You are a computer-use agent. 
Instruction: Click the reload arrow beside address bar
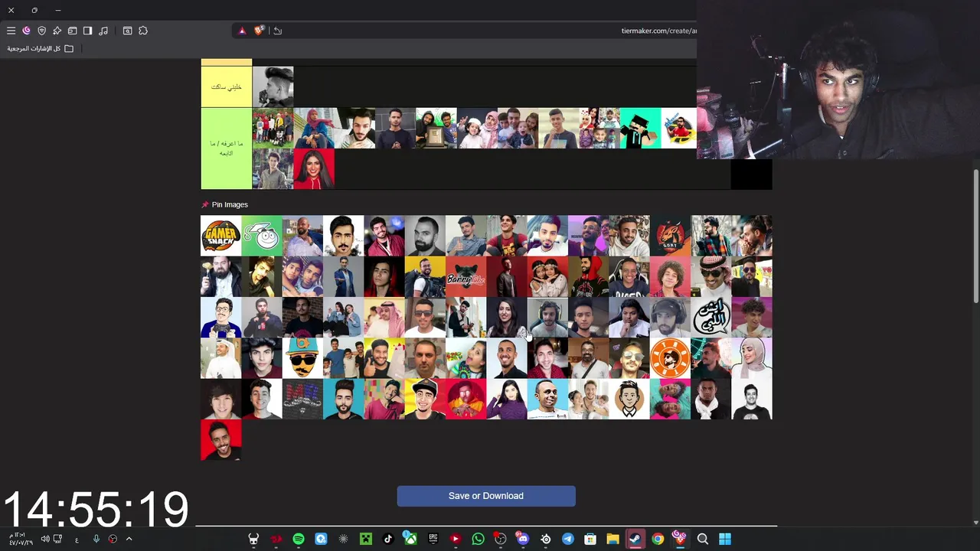coord(278,31)
